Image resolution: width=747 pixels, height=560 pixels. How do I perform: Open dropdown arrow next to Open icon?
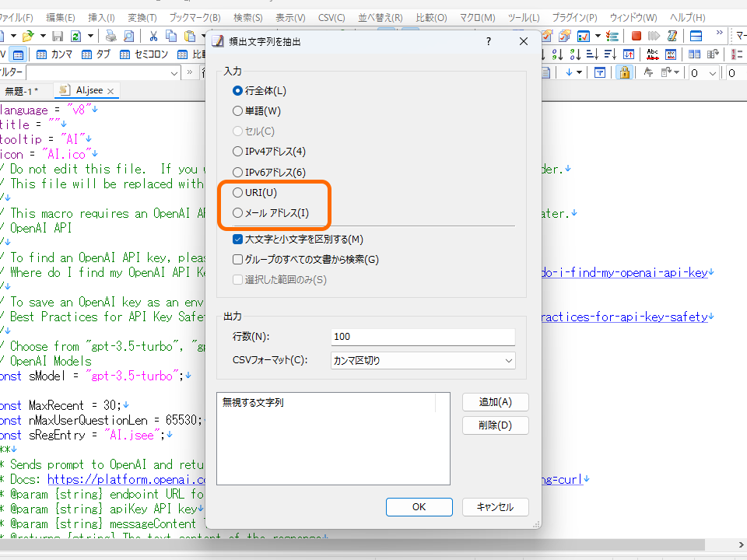tap(43, 36)
